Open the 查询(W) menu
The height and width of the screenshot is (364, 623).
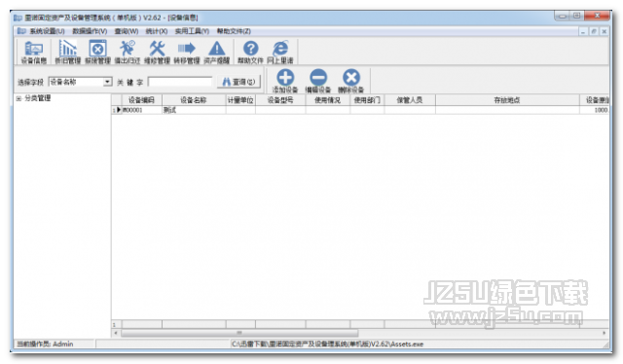coord(127,31)
